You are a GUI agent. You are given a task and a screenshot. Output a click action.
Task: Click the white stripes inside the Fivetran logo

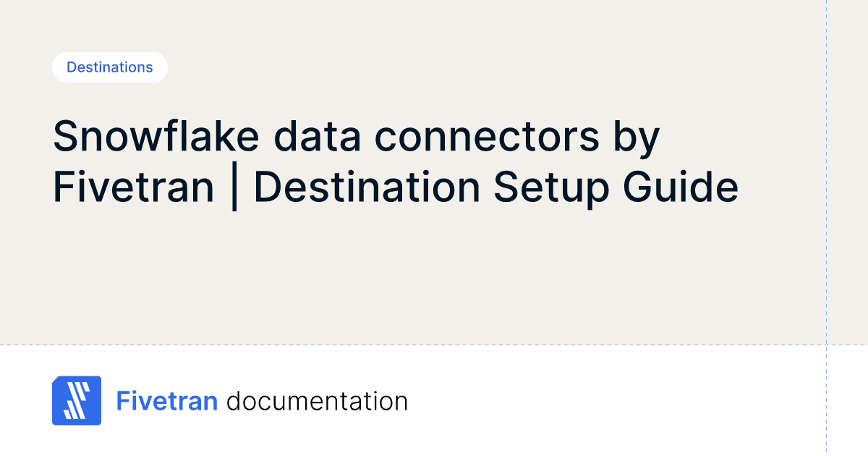(x=75, y=402)
